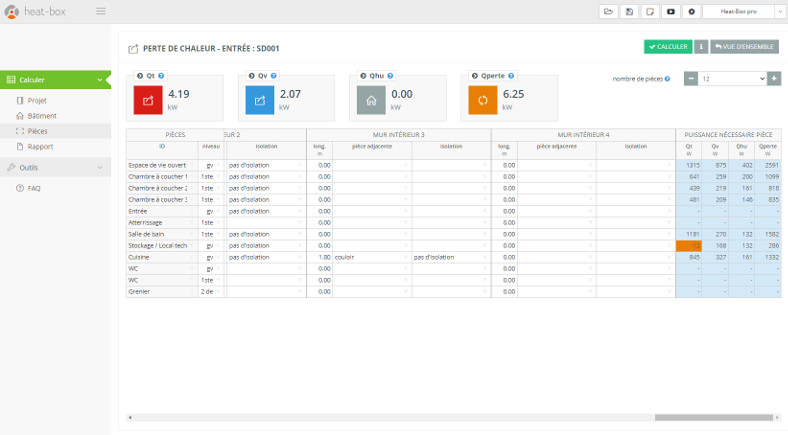Image resolution: width=788 pixels, height=435 pixels.
Task: Open project using the folder icon
Action: 608,11
